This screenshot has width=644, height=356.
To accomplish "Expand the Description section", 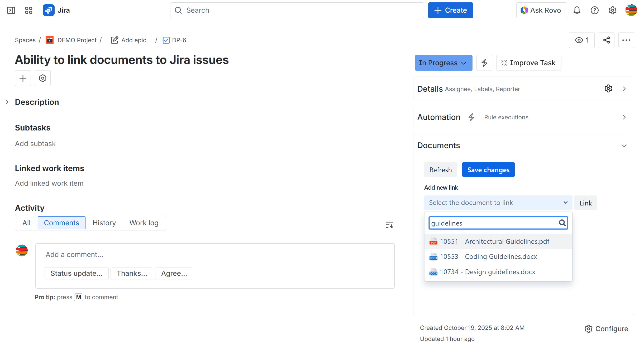I will click(7, 102).
